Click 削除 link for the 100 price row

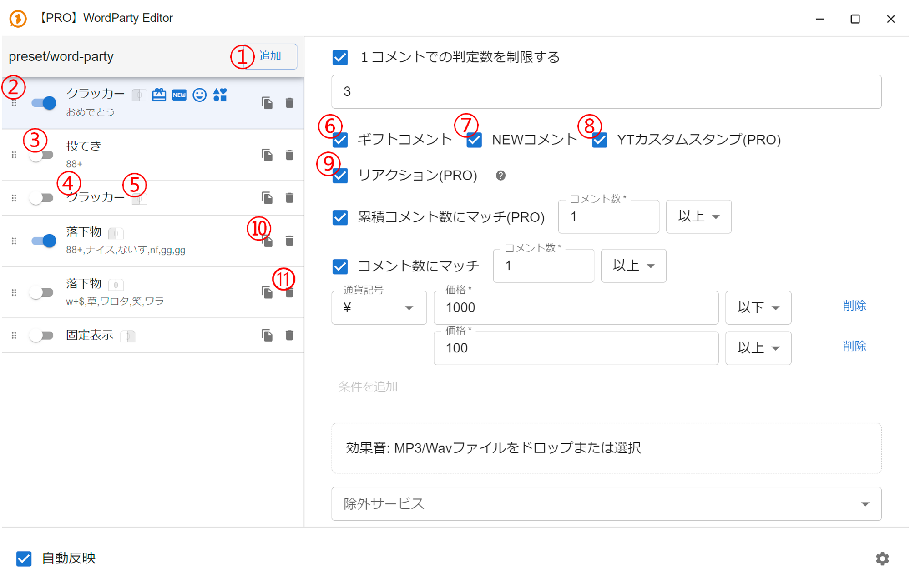(854, 347)
